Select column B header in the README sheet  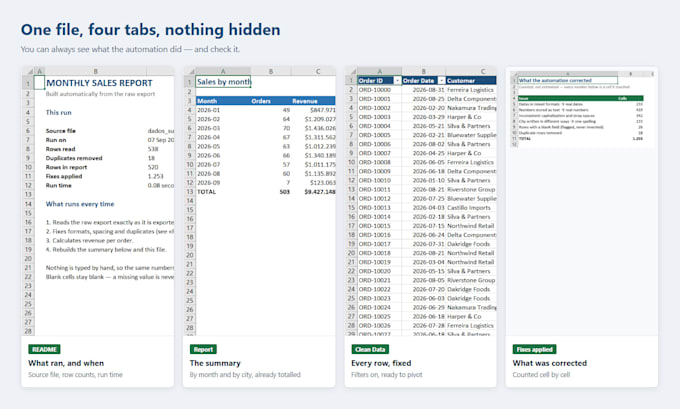tap(95, 71)
